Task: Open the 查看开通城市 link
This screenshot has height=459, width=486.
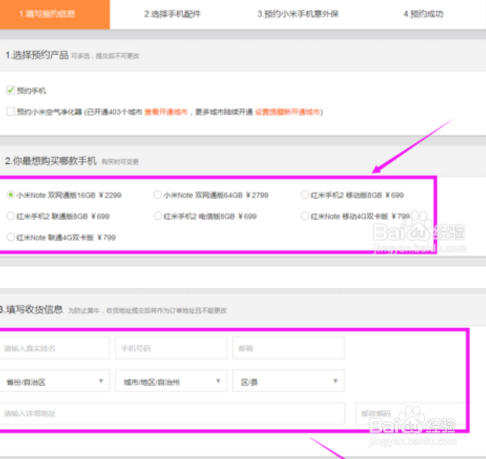Action: 166,112
